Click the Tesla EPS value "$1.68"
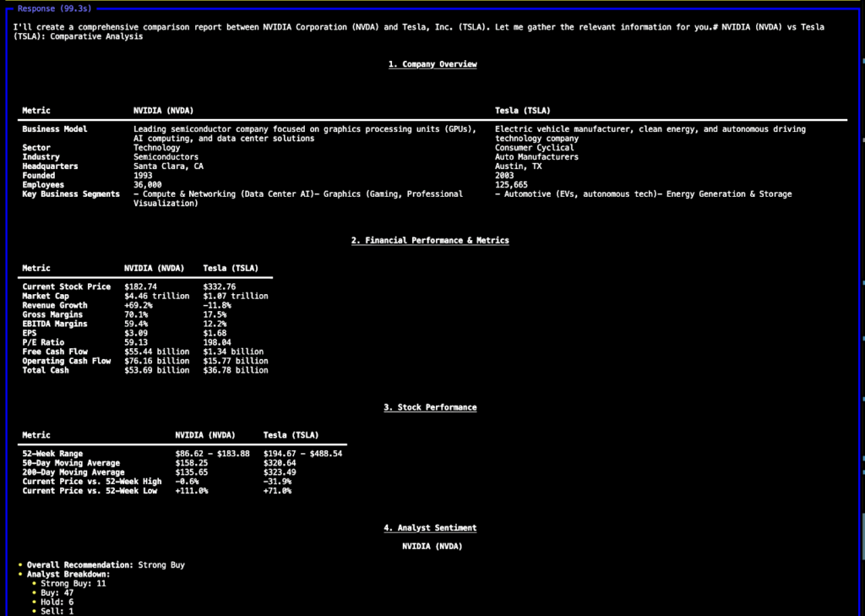Image resolution: width=865 pixels, height=616 pixels. (215, 334)
